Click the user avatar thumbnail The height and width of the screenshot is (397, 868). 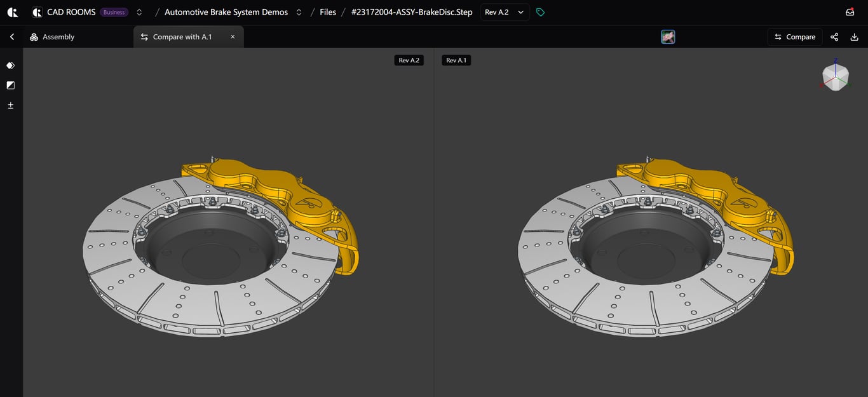click(668, 37)
